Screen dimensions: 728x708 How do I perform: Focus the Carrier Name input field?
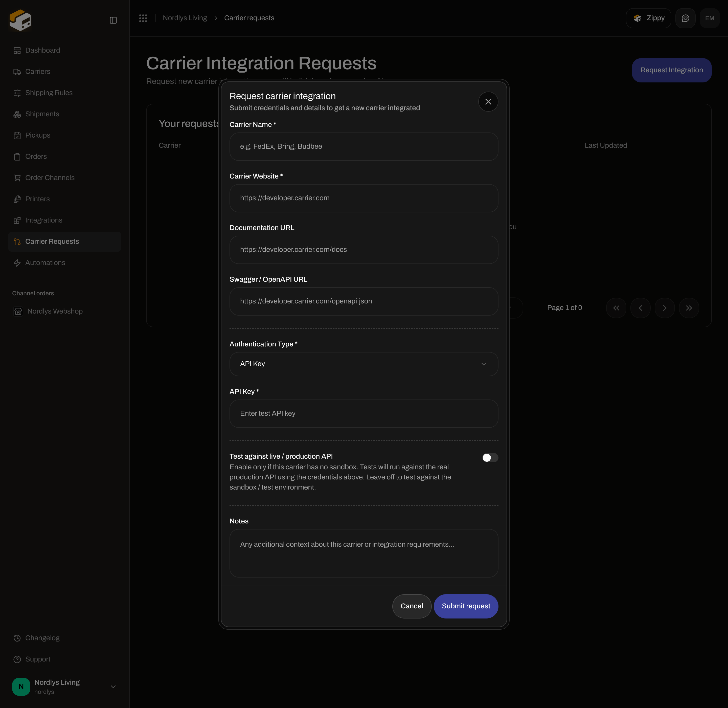click(364, 146)
